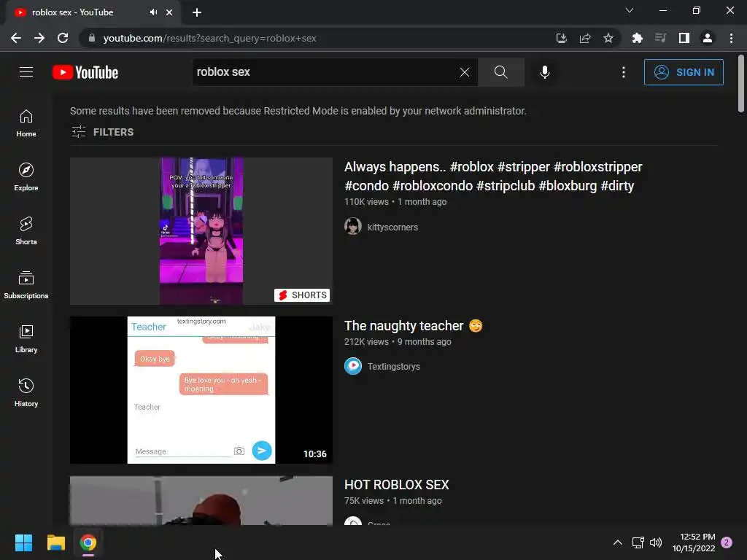This screenshot has height=560, width=747.
Task: Open History in the sidebar
Action: (x=26, y=392)
